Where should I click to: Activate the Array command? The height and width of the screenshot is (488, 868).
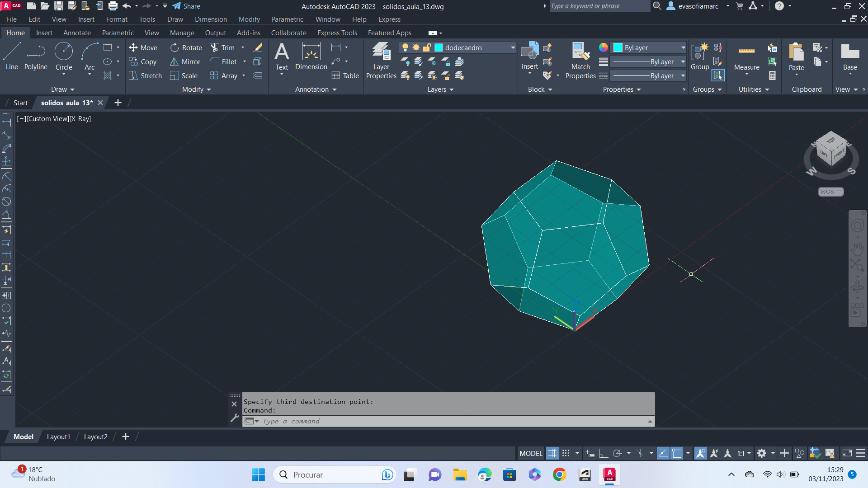click(224, 75)
